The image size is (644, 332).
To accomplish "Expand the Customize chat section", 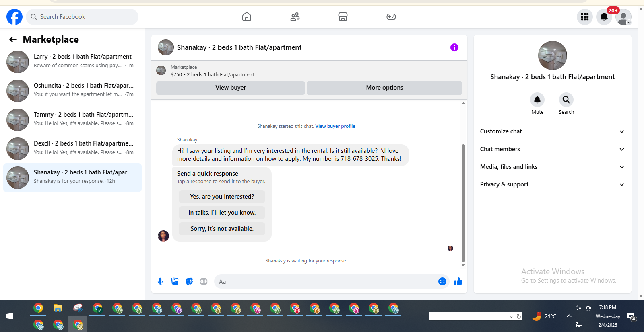I will (x=552, y=131).
